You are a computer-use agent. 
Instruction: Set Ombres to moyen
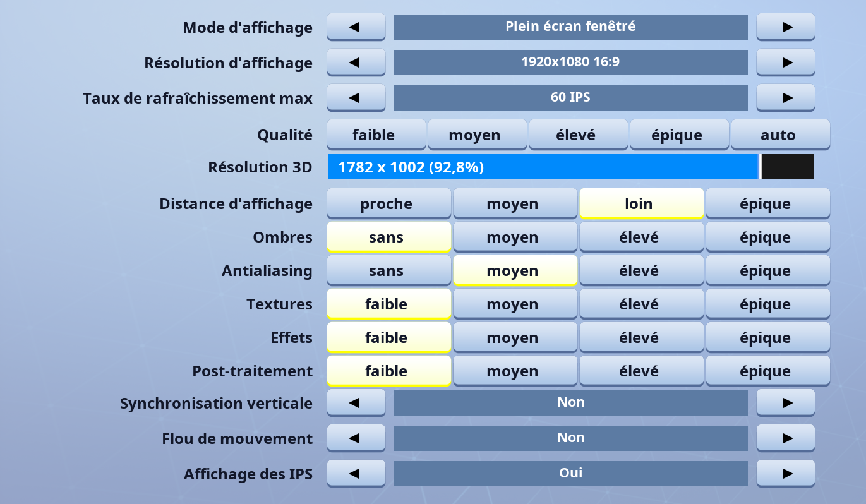(x=515, y=237)
